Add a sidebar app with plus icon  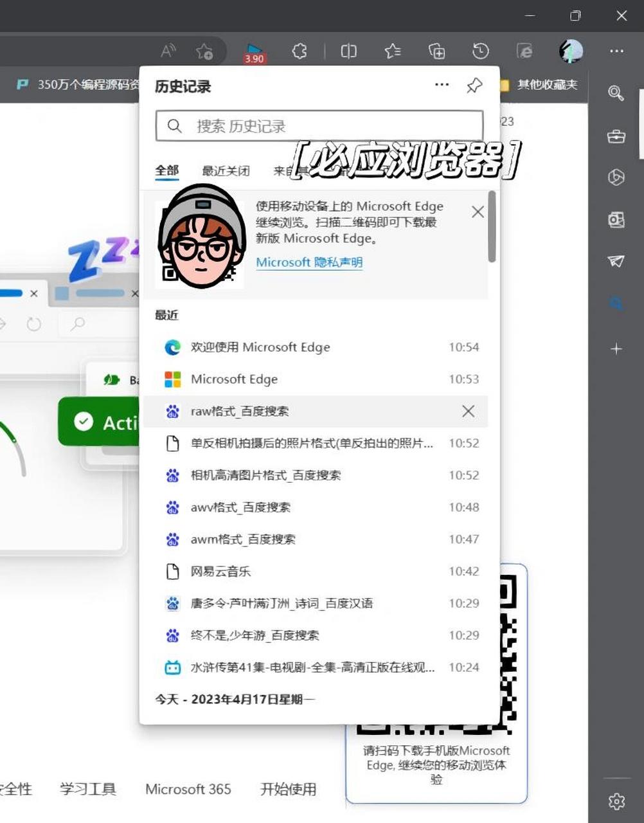point(616,348)
